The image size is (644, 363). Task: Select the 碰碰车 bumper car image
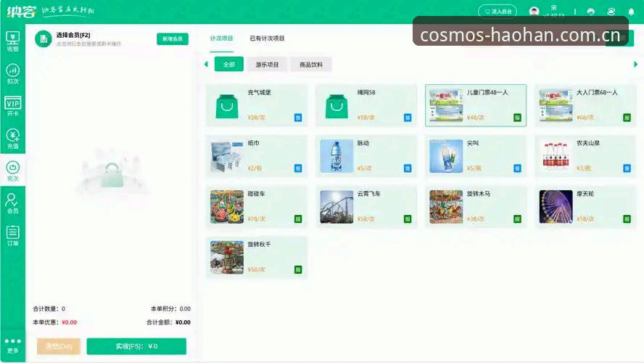[x=227, y=207]
